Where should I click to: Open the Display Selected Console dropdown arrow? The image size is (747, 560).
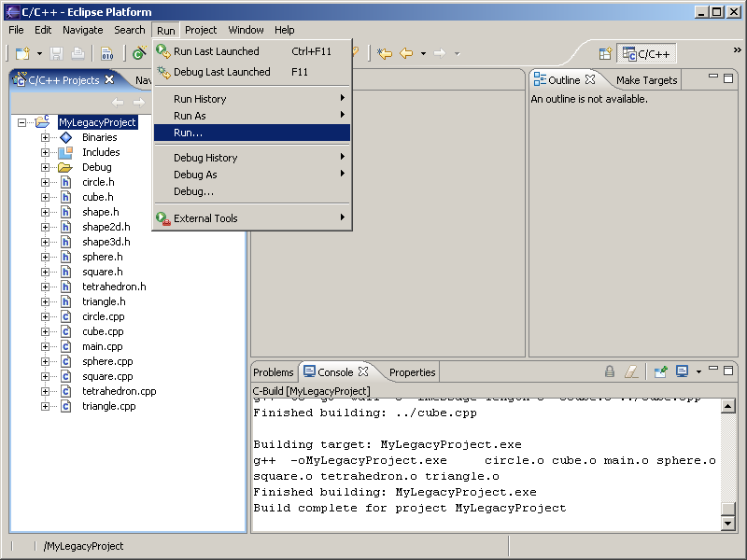[698, 371]
